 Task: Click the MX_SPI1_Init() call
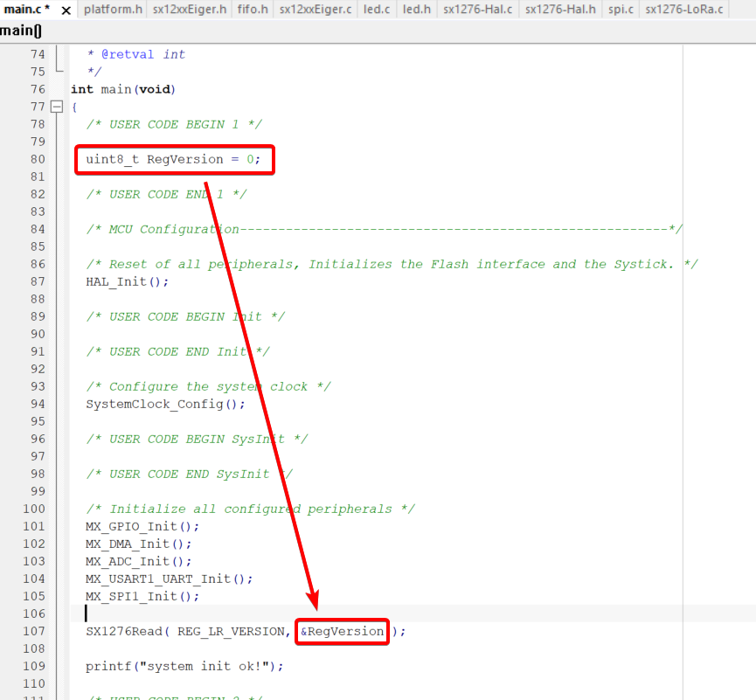tap(142, 596)
